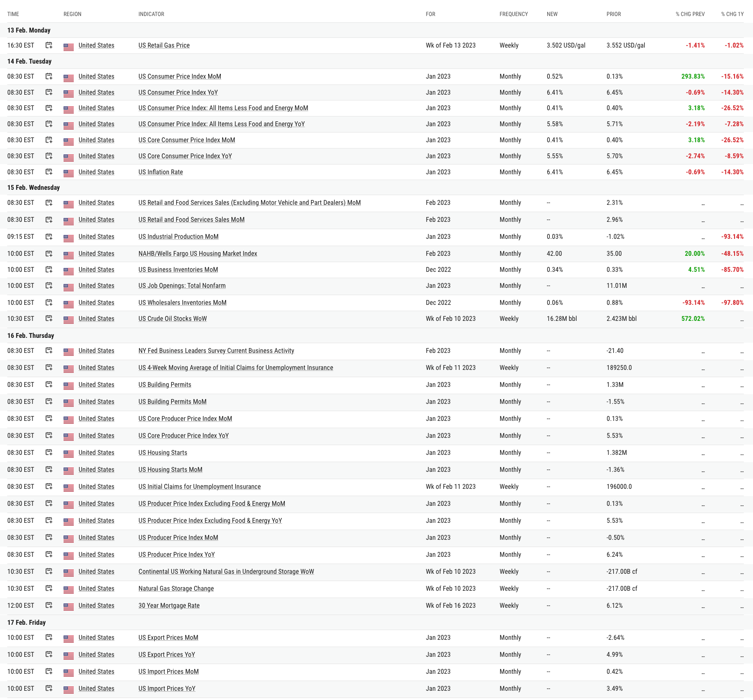This screenshot has width=753, height=700.
Task: Click calendar-add icon for US Producer Price Index MoM
Action: [x=49, y=537]
